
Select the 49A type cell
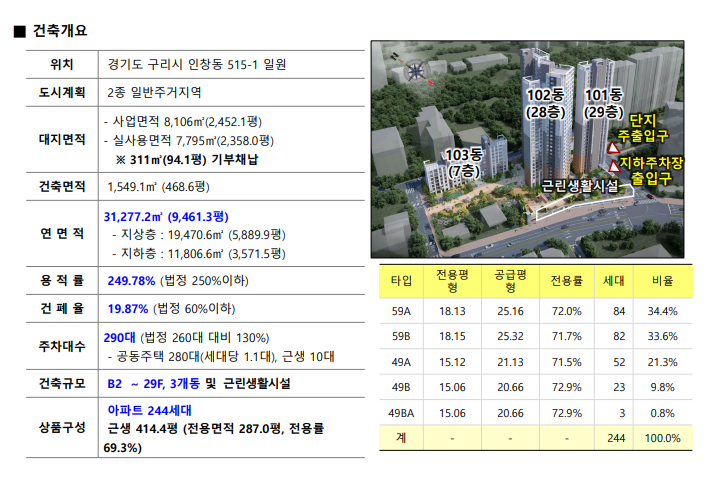pyautogui.click(x=401, y=362)
